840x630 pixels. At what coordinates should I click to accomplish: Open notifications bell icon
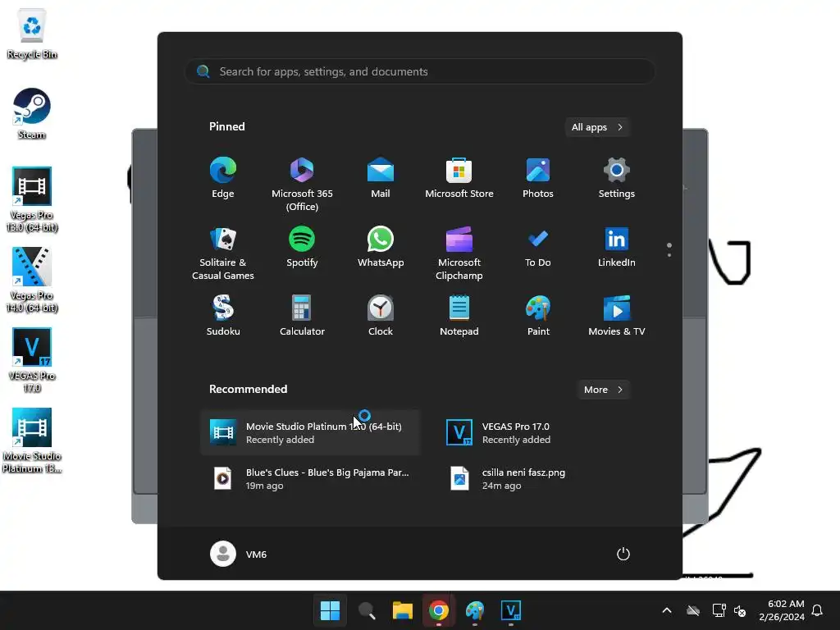pos(817,610)
